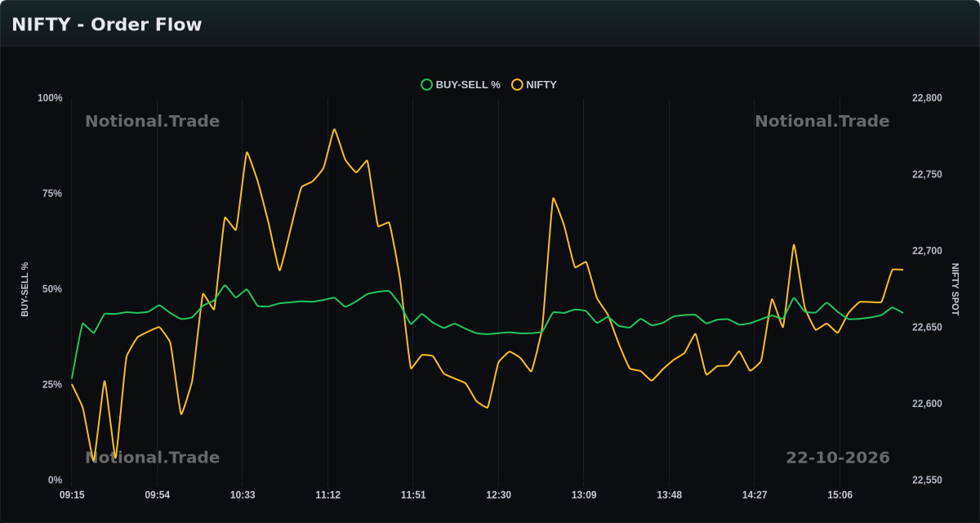Click the 09:15 time label

(x=72, y=495)
